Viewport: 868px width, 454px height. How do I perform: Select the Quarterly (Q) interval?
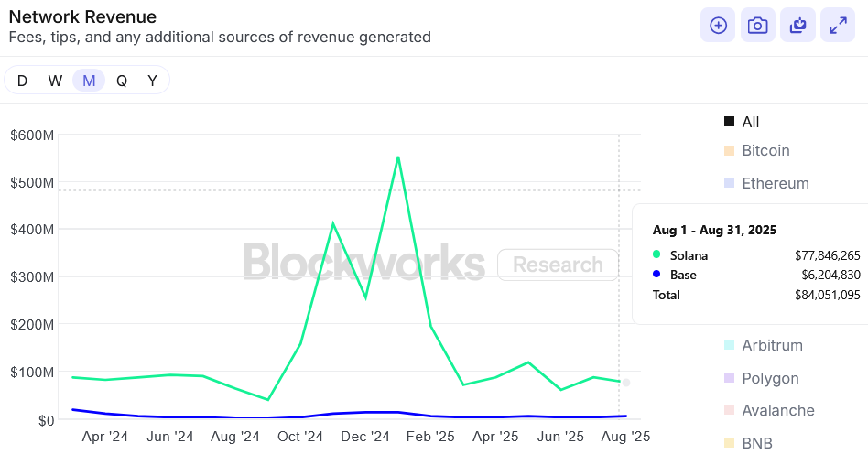click(x=121, y=81)
